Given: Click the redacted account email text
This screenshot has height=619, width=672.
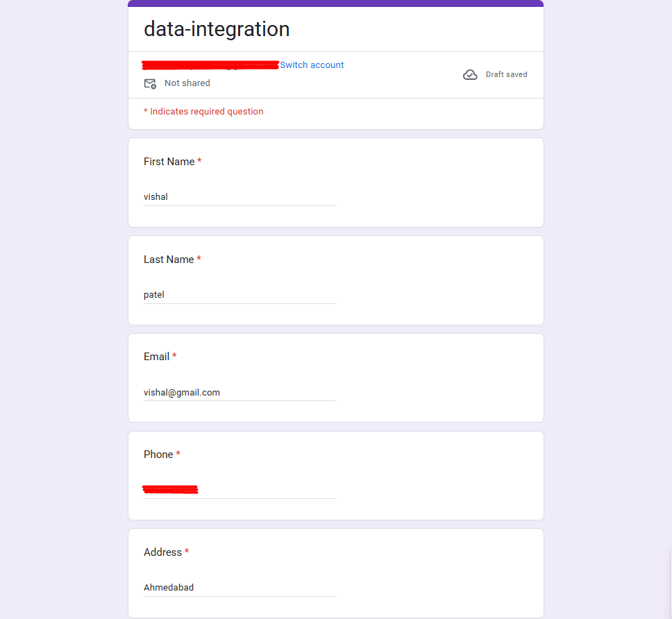Looking at the screenshot, I should (210, 65).
